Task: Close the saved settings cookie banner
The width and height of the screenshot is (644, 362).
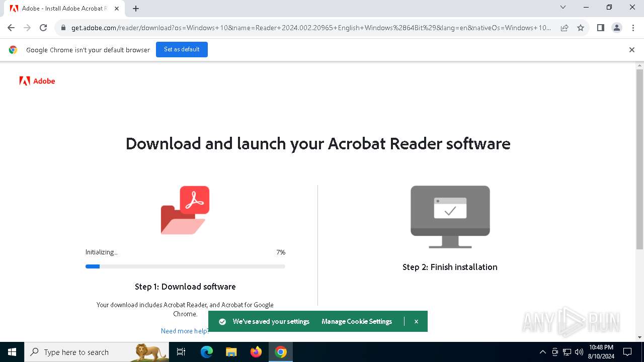Action: pyautogui.click(x=416, y=321)
